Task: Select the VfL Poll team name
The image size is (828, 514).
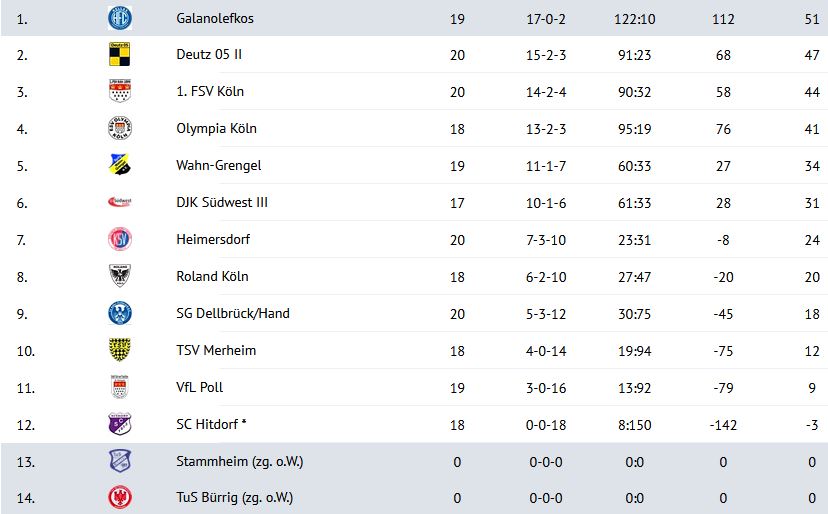Action: point(200,387)
